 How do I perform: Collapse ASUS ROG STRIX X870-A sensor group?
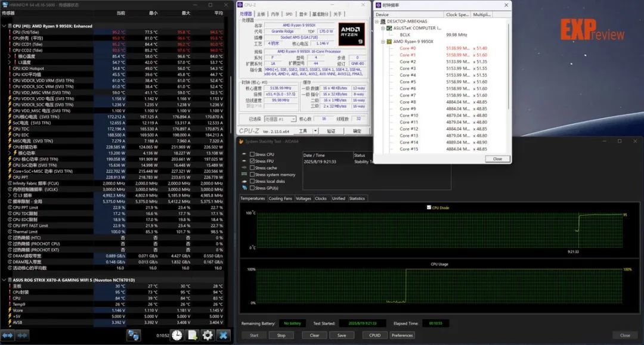tap(4, 280)
